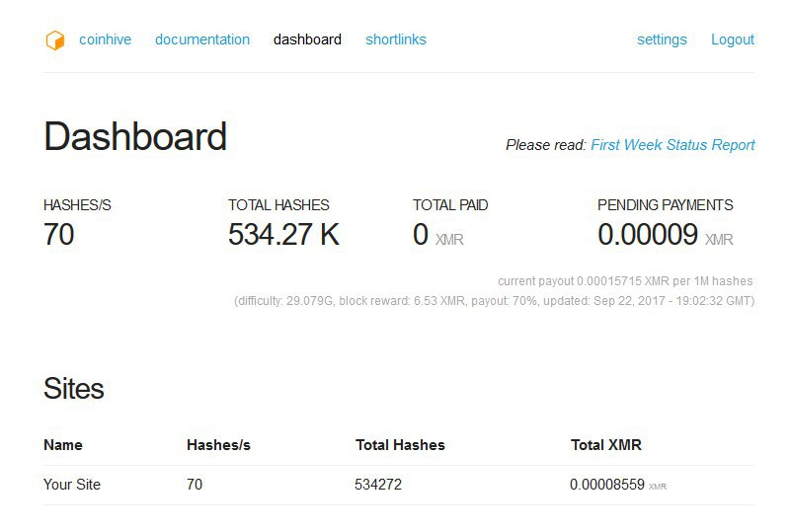Select the HASHES/S value 70

[x=59, y=234]
